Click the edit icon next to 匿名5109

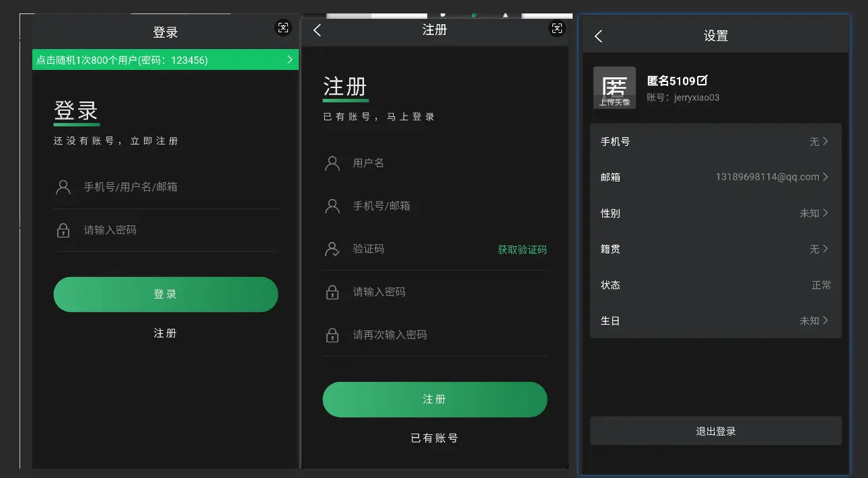[702, 81]
